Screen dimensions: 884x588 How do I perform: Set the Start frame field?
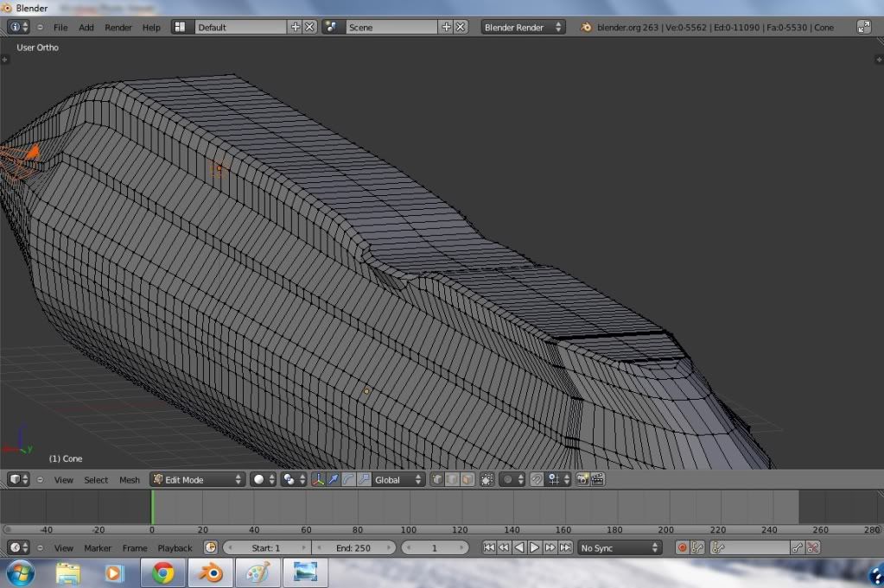pyautogui.click(x=266, y=547)
